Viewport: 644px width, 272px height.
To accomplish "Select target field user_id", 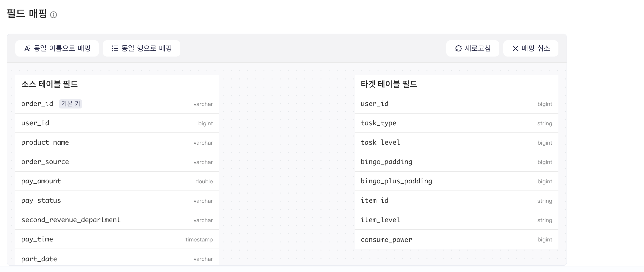I will (x=457, y=104).
